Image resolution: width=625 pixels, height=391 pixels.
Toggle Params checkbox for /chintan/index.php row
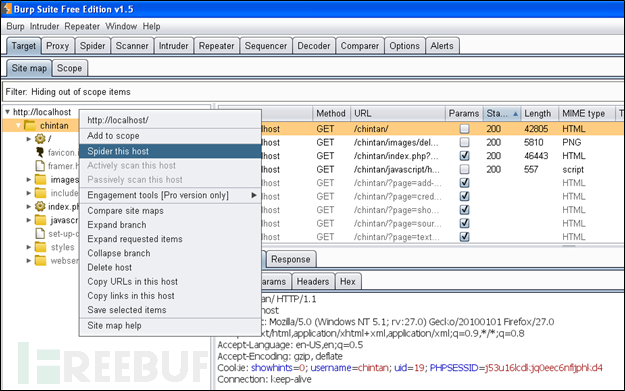[464, 156]
